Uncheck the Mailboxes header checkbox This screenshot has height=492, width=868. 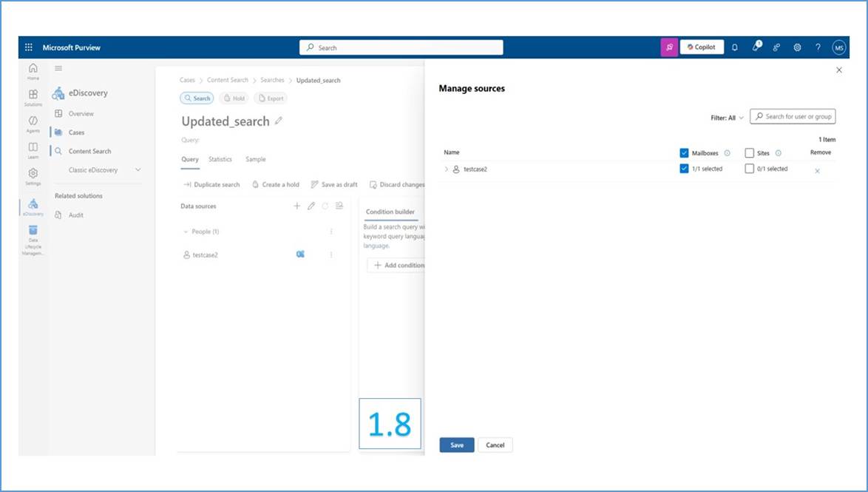click(x=684, y=153)
